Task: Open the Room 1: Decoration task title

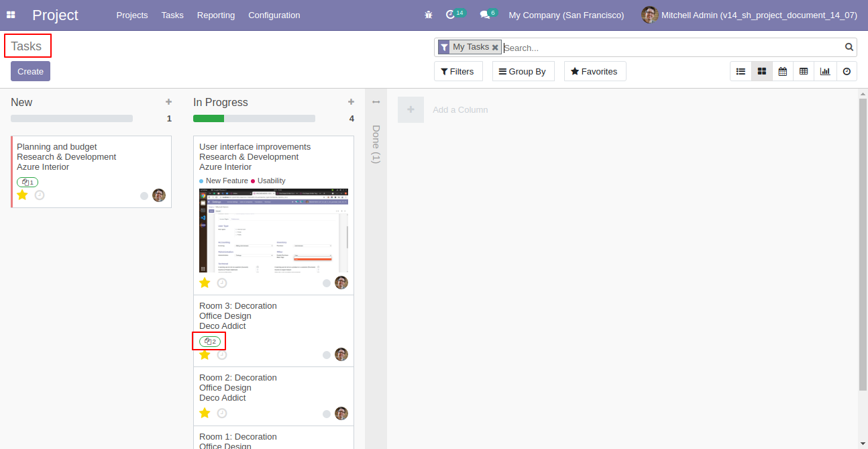Action: click(x=238, y=436)
